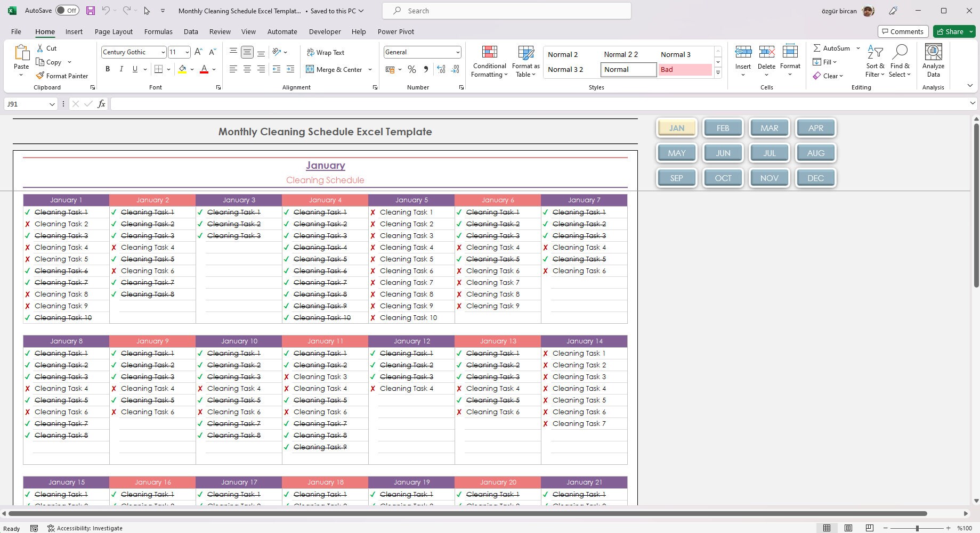Expand Merge & Center options arrow

click(370, 69)
